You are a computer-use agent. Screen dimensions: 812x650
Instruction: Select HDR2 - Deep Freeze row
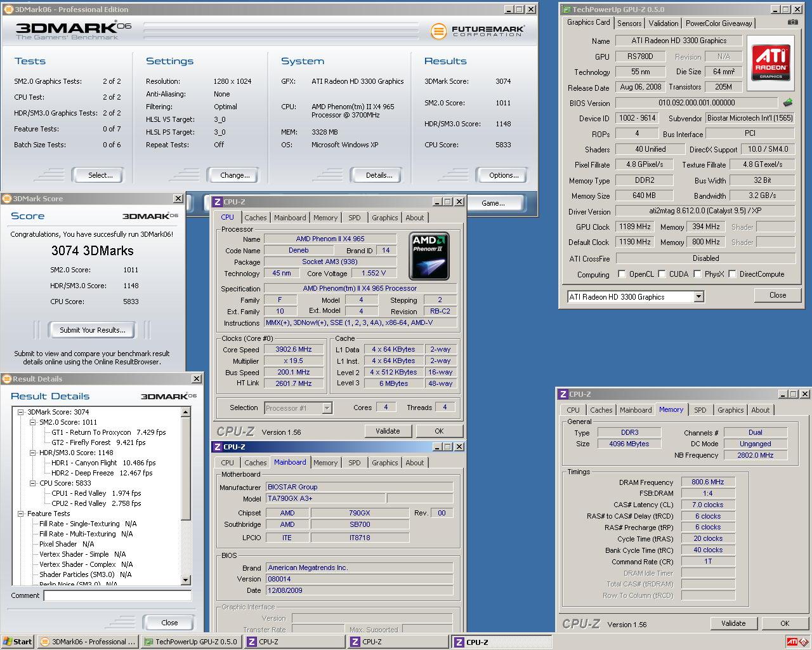point(101,473)
